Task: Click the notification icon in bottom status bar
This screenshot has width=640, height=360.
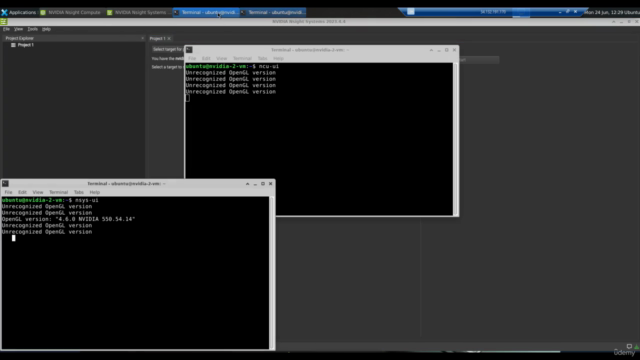Action: (x=629, y=346)
